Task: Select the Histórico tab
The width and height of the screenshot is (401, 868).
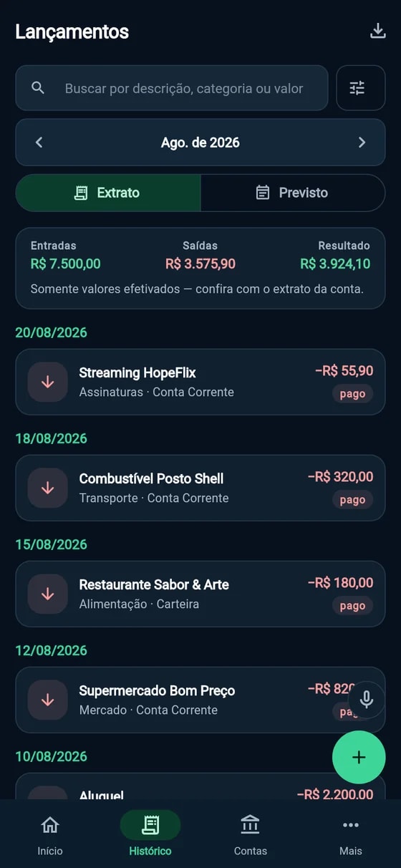Action: tap(150, 834)
